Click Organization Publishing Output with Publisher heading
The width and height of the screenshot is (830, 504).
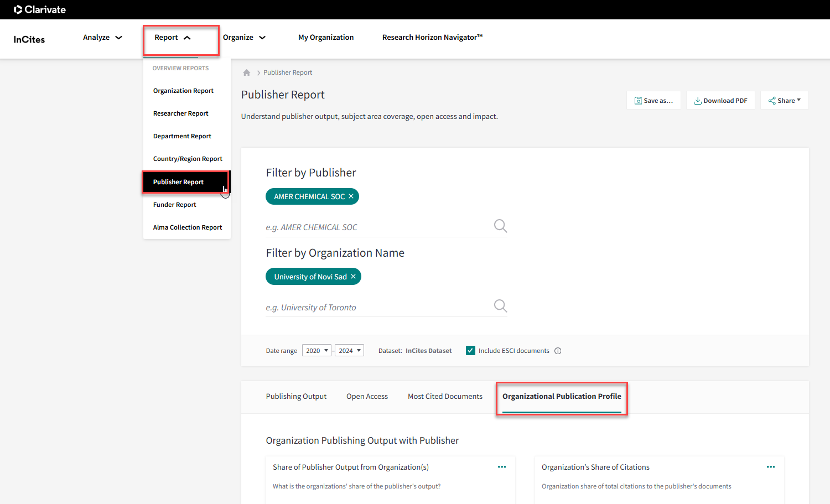point(362,440)
